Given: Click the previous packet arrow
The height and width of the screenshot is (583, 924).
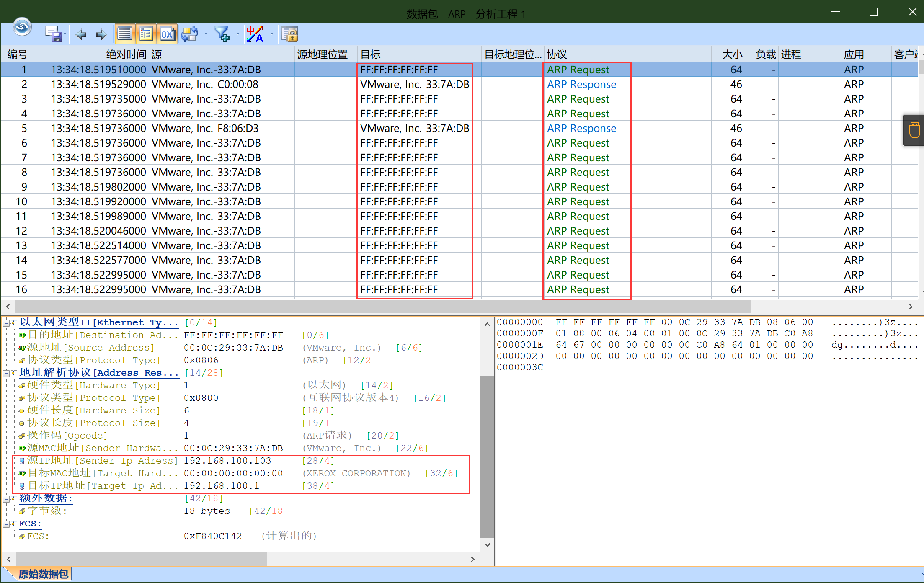Looking at the screenshot, I should point(81,34).
